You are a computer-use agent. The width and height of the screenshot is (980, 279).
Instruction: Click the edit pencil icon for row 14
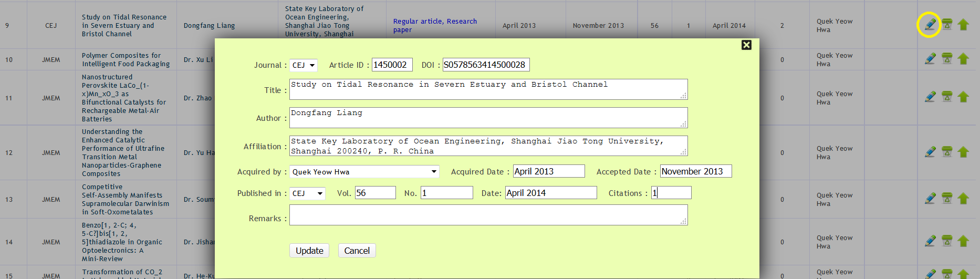[x=930, y=241]
